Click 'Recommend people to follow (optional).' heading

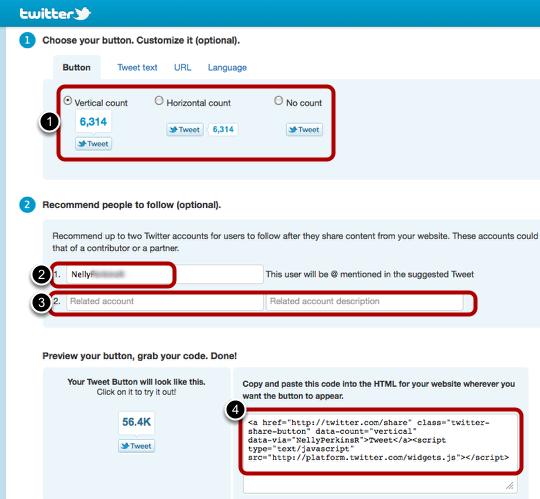(132, 205)
